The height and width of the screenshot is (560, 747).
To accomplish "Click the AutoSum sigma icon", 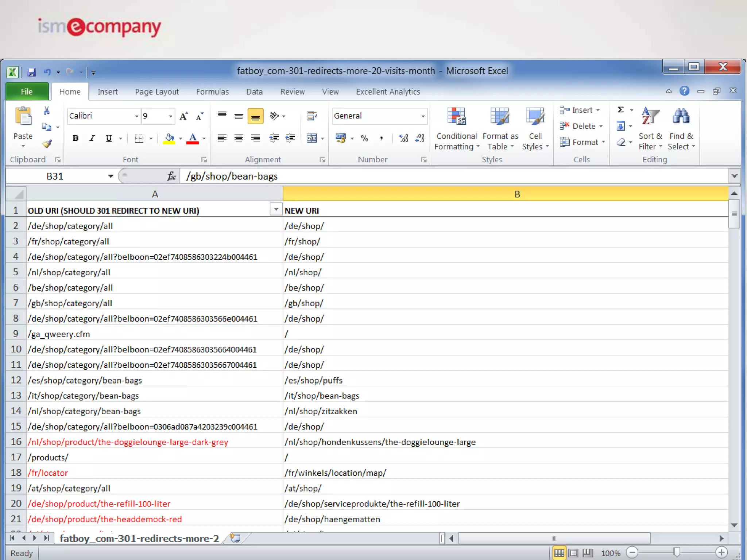I will point(620,110).
